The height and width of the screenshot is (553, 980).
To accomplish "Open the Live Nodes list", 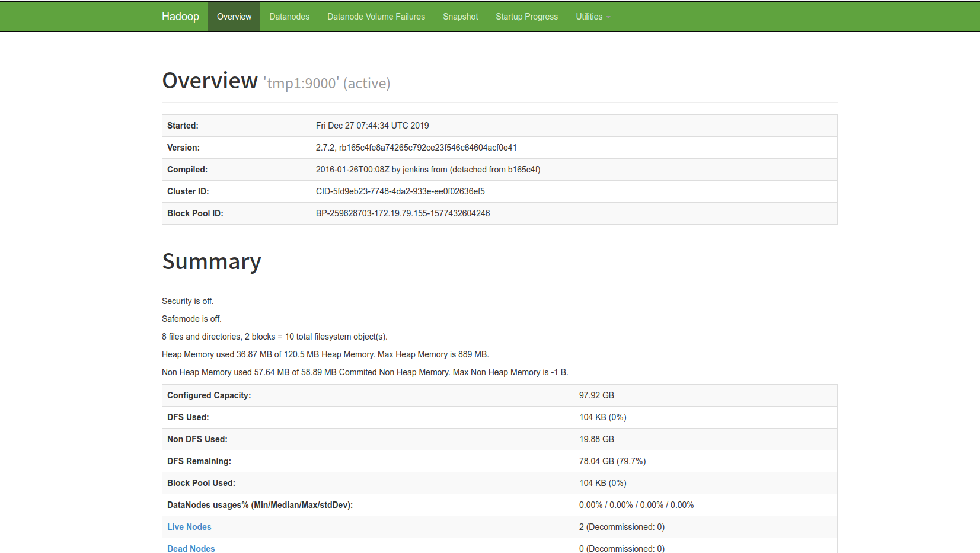I will (x=189, y=526).
